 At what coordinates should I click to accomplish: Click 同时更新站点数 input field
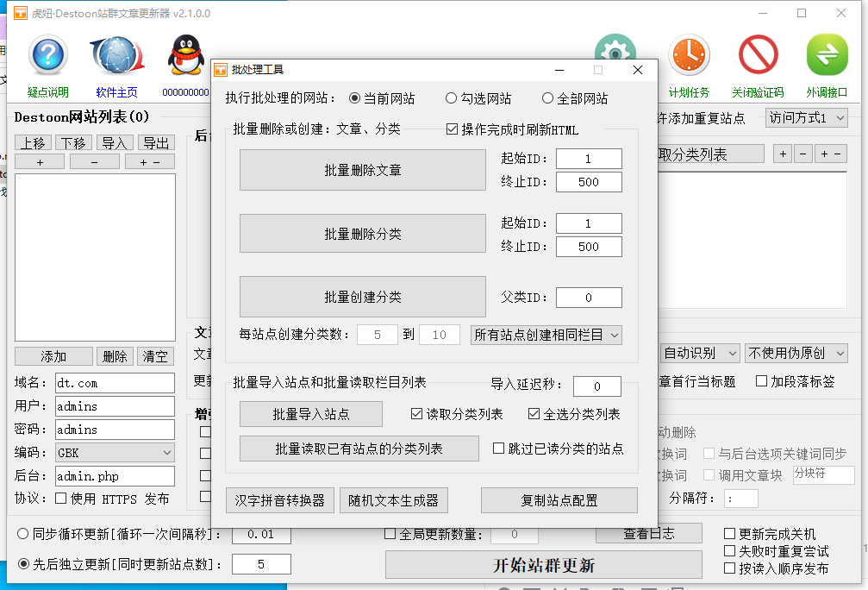point(261,564)
